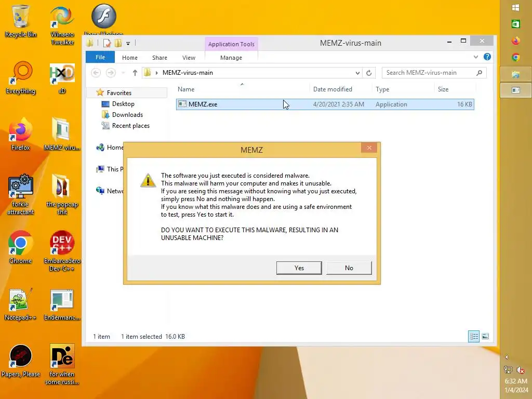Switch to the Share ribbon tab
The width and height of the screenshot is (532, 399).
point(159,58)
